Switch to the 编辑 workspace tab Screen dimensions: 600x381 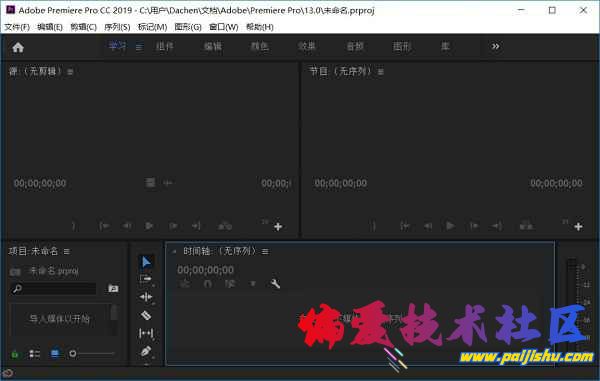click(212, 46)
